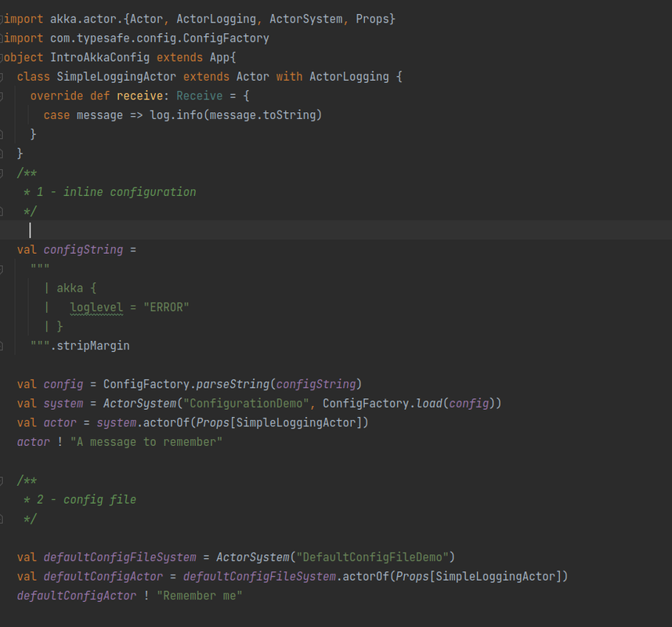Click the underlined 'loglevel' key
Screen dimensions: 672x627
[96, 307]
